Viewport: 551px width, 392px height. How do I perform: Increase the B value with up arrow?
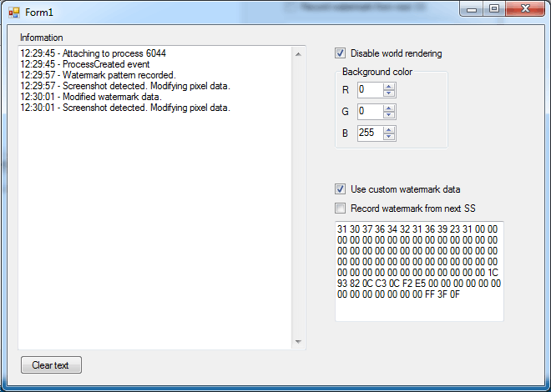[x=389, y=130]
